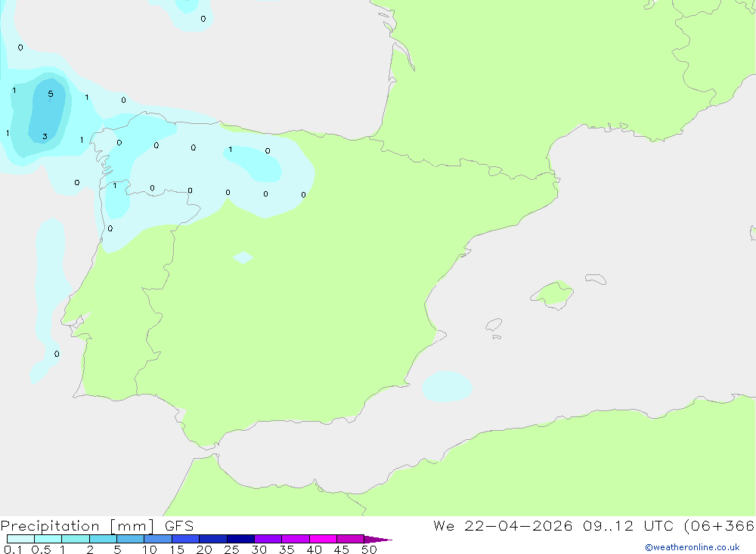Click the legend swatch between 5 and 10

(x=131, y=539)
